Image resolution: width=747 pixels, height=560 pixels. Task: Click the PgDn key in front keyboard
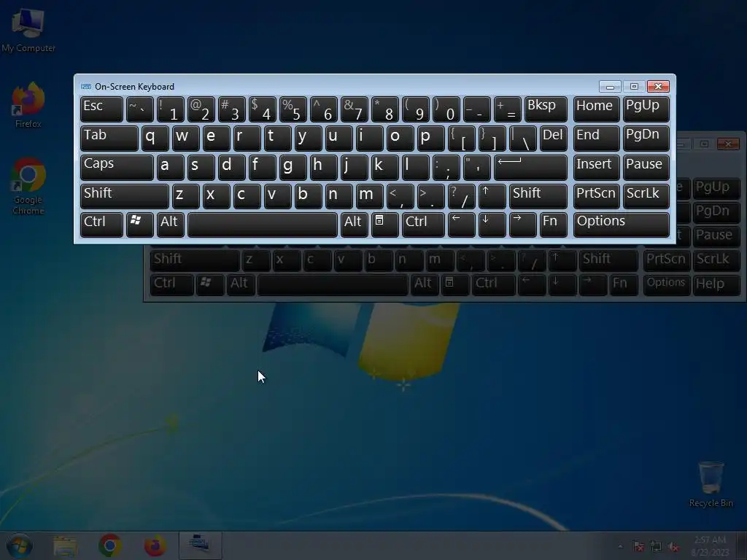click(x=646, y=138)
